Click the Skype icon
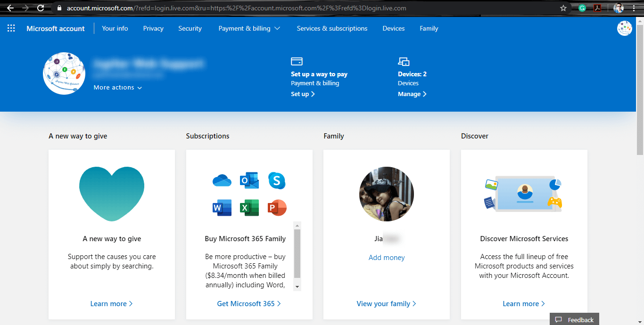 (277, 180)
